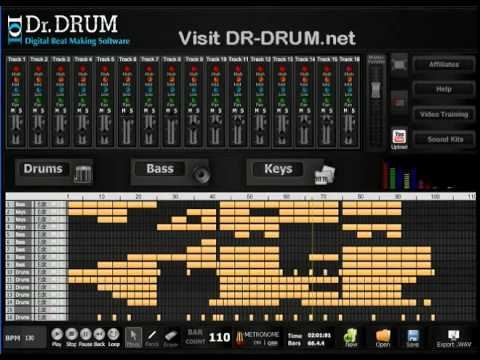Click the Track 16 High EQ knob
Image resolution: width=480 pixels, height=360 pixels.
click(x=349, y=69)
